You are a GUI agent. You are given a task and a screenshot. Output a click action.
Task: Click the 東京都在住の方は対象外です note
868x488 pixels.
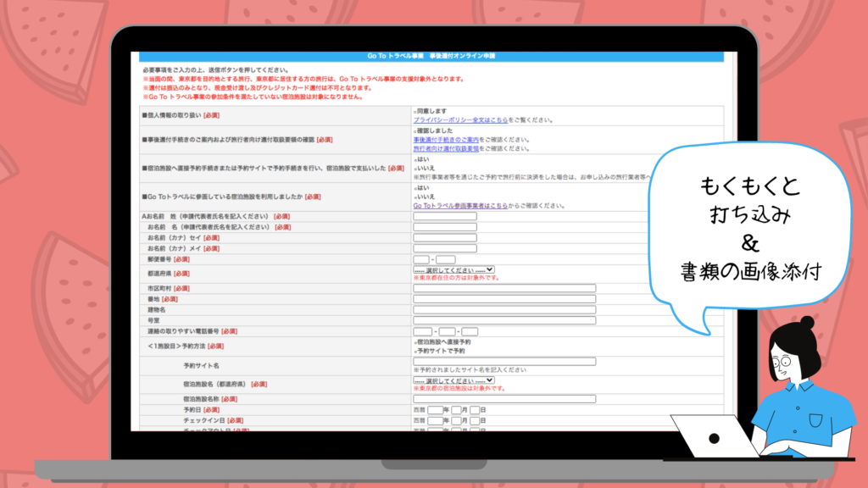pyautogui.click(x=457, y=278)
